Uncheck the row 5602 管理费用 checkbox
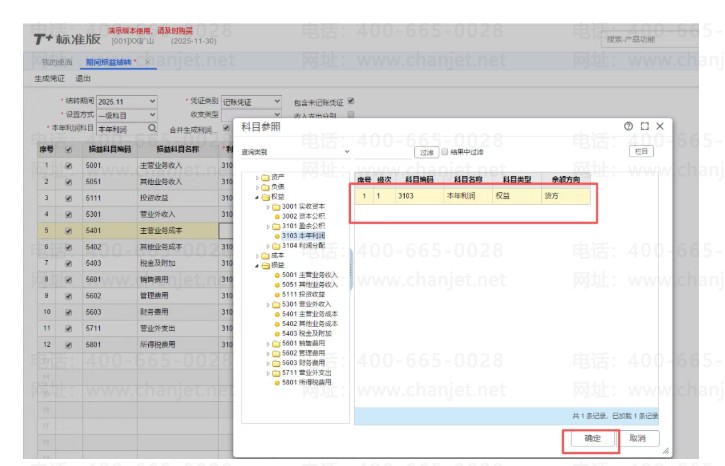Viewport: 725px width, 466px height. click(68, 296)
